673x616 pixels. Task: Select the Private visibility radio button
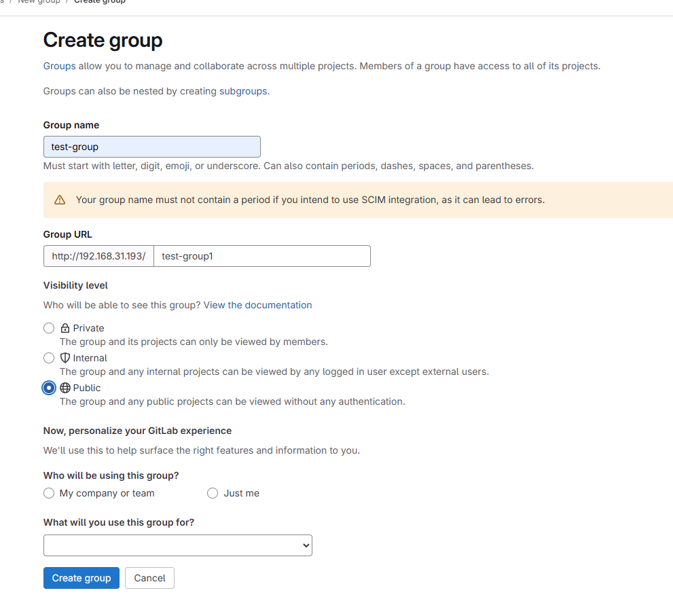(x=49, y=329)
